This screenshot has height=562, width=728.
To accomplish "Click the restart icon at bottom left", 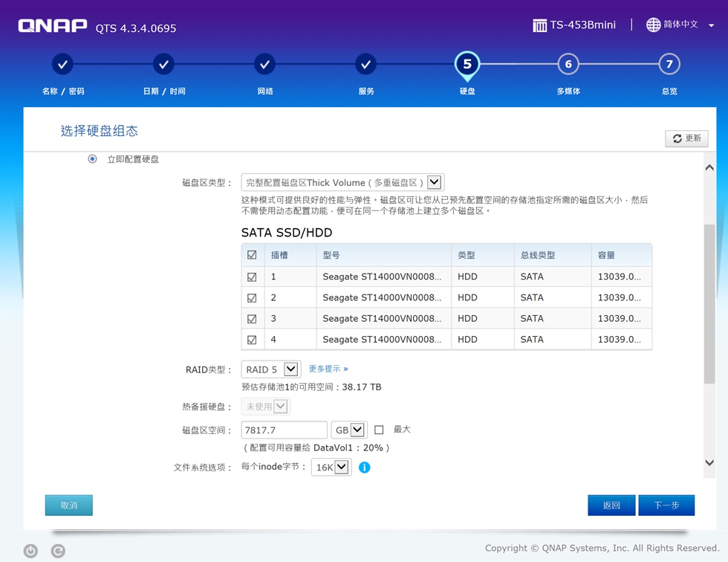I will tap(57, 551).
